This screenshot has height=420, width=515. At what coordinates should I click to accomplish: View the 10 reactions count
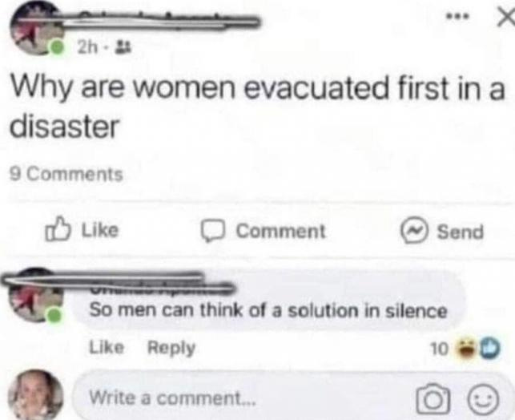pos(439,349)
